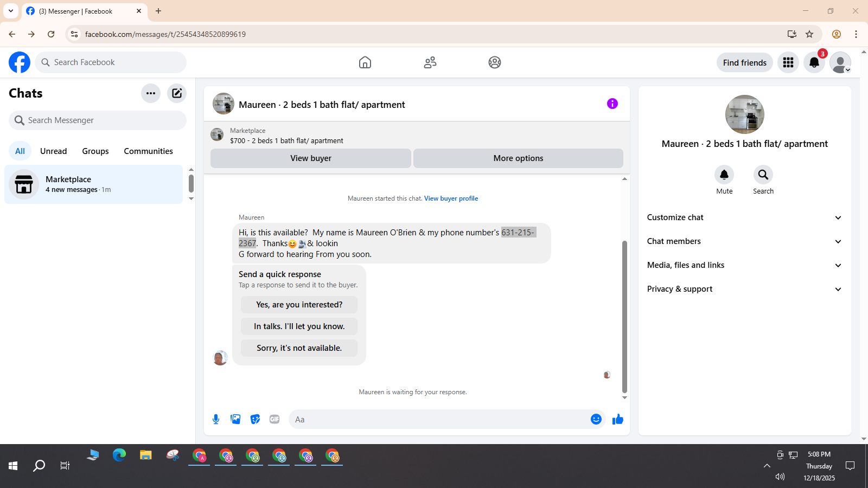Go back in browser history

[12, 34]
